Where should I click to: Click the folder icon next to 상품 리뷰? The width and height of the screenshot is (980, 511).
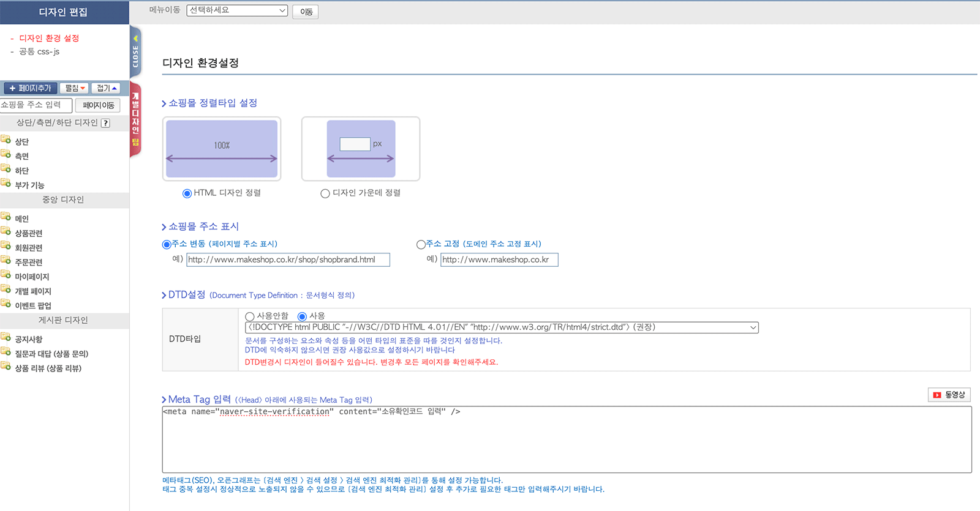click(x=6, y=367)
